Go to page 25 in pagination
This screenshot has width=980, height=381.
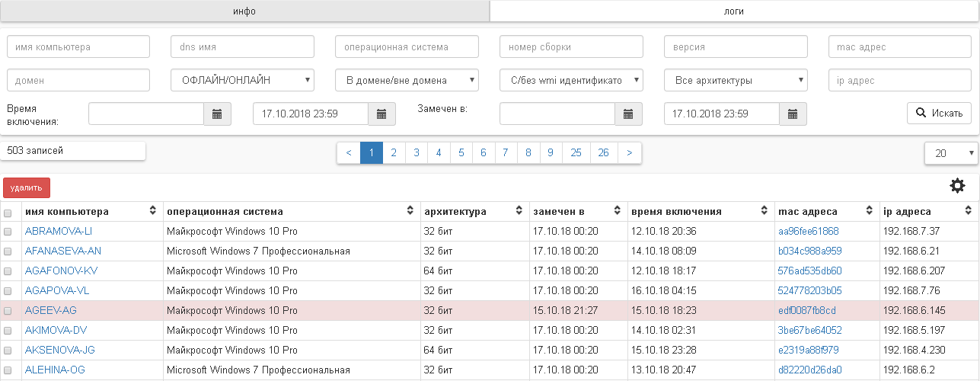[576, 153]
